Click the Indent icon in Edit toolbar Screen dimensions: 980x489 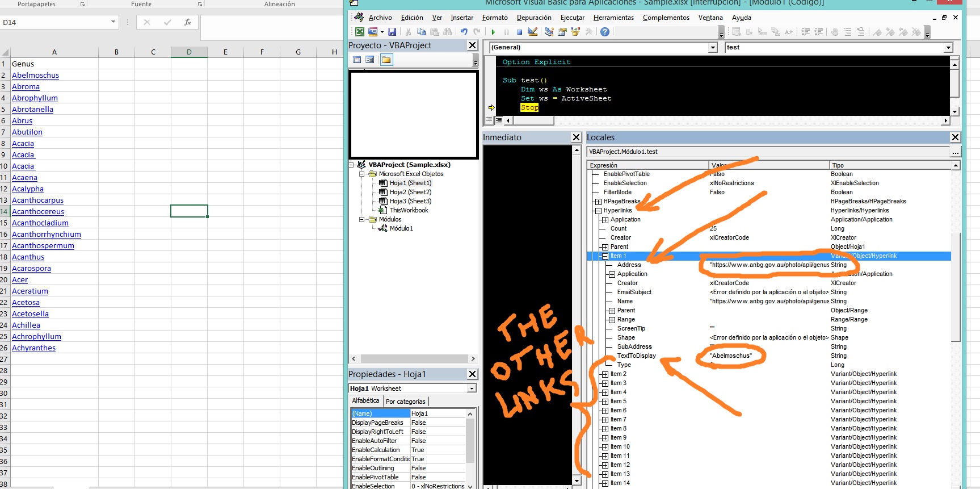point(805,32)
